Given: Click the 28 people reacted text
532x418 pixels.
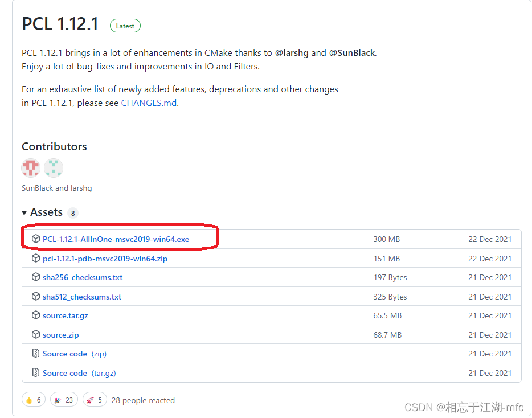Looking at the screenshot, I should tap(143, 401).
